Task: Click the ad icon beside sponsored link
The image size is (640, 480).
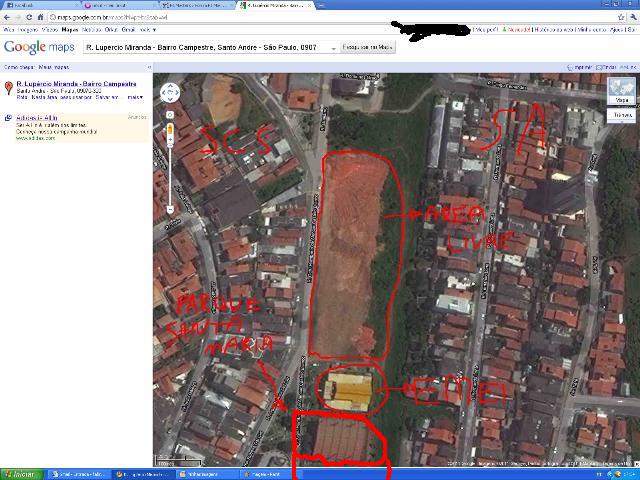Action: 8,118
